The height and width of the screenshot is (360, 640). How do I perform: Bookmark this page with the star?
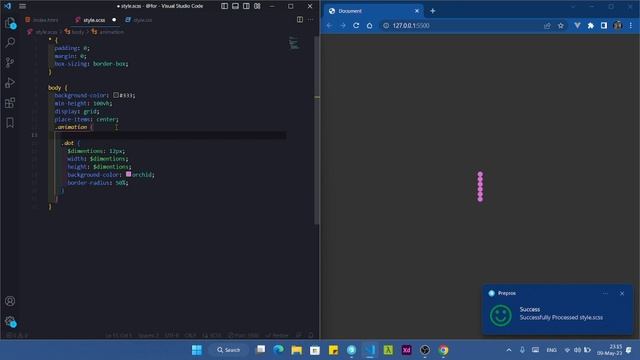click(x=561, y=25)
